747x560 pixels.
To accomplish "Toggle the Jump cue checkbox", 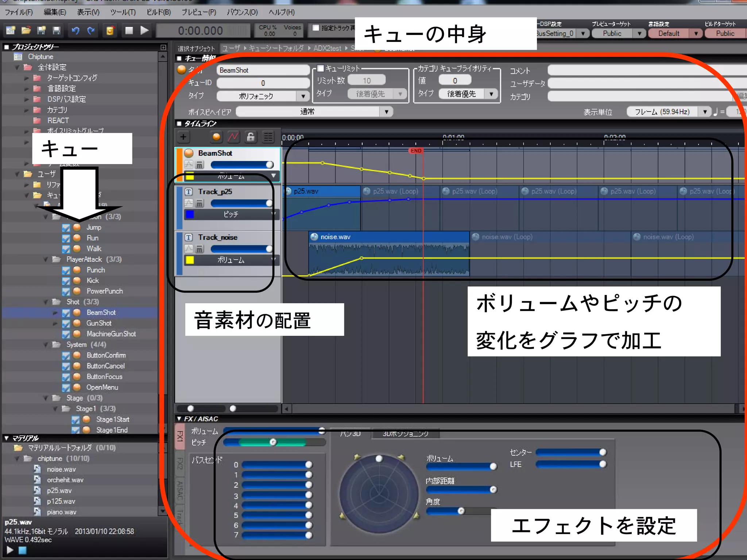I will [x=66, y=227].
